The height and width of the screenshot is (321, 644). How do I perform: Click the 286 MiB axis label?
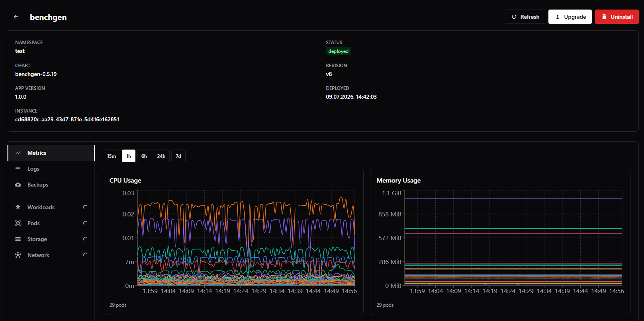pyautogui.click(x=390, y=262)
